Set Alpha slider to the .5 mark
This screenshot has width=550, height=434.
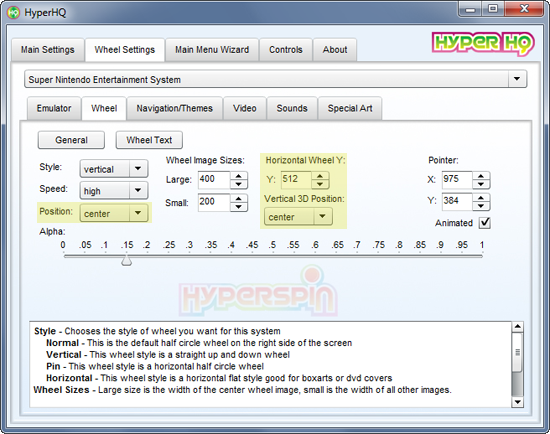273,256
